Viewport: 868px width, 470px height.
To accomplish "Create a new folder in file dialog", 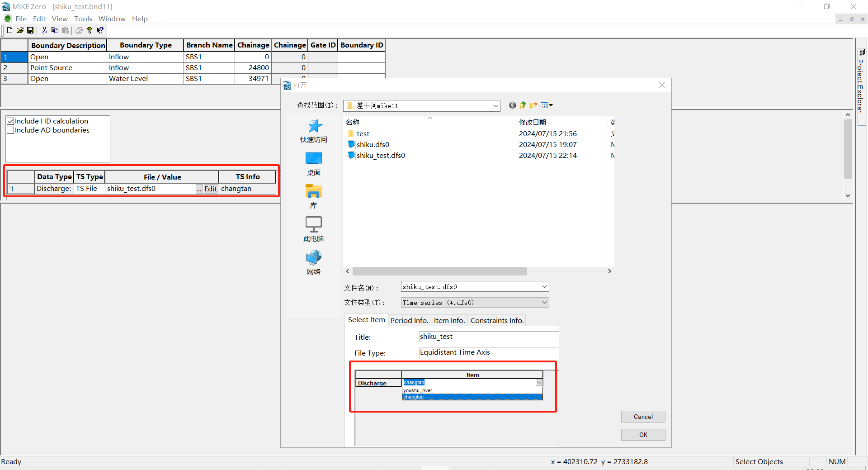I will pos(533,105).
